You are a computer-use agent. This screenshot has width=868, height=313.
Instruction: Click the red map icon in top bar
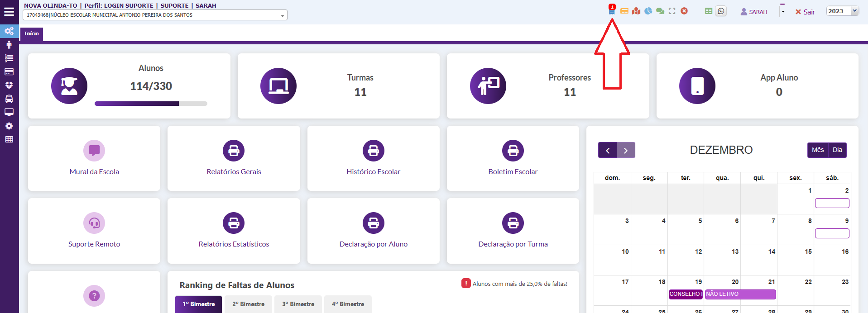(636, 11)
